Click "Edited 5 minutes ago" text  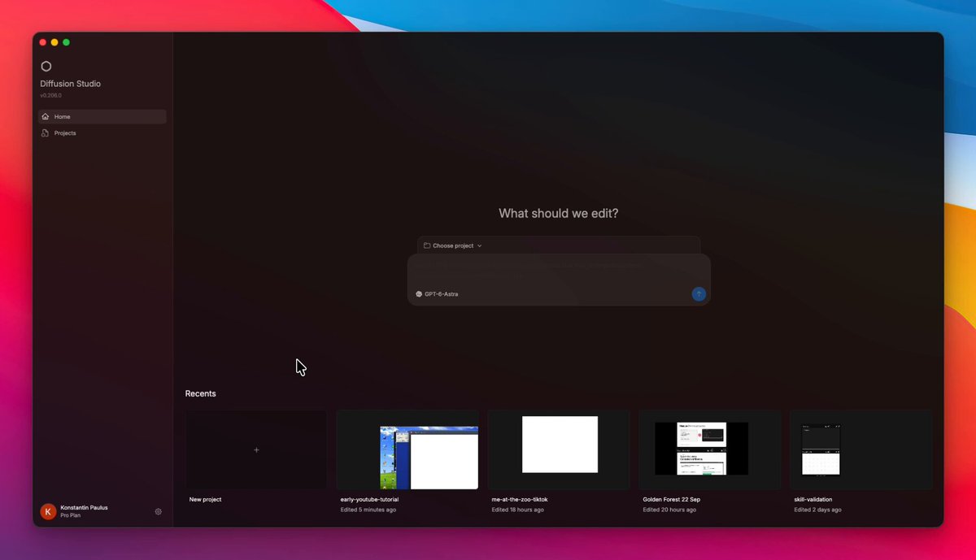(368, 510)
